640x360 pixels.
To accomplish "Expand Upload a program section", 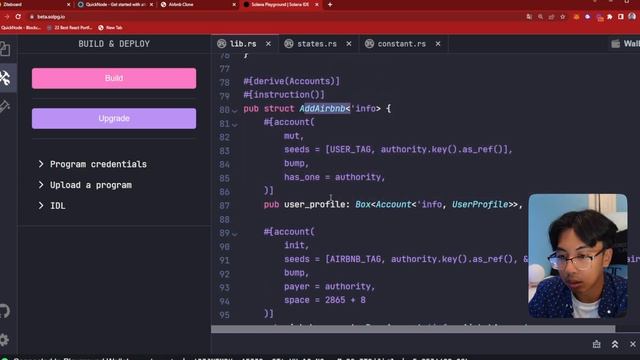I will tap(85, 185).
